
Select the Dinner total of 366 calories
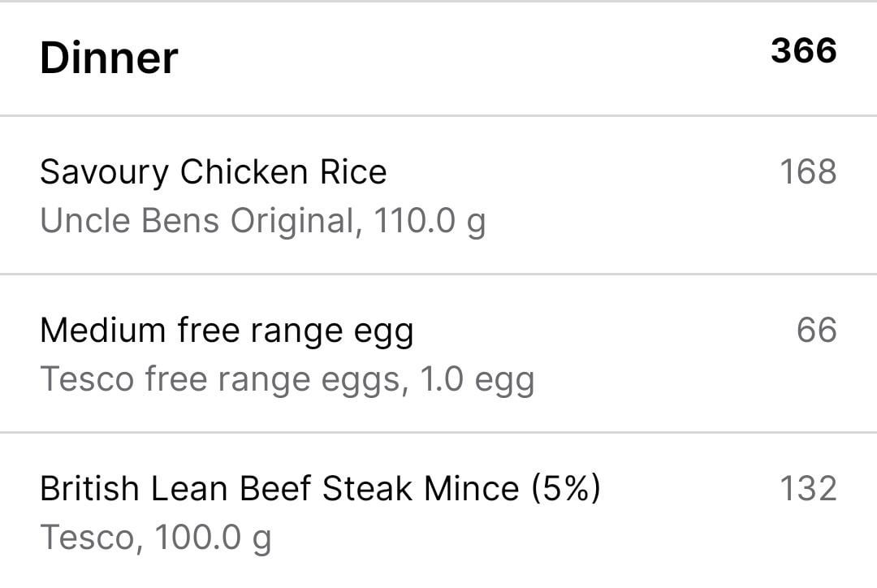(x=804, y=50)
